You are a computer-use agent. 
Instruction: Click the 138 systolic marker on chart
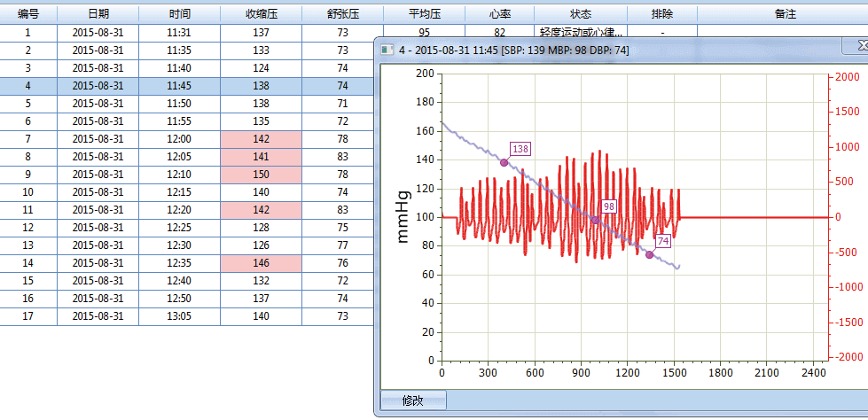coord(504,162)
